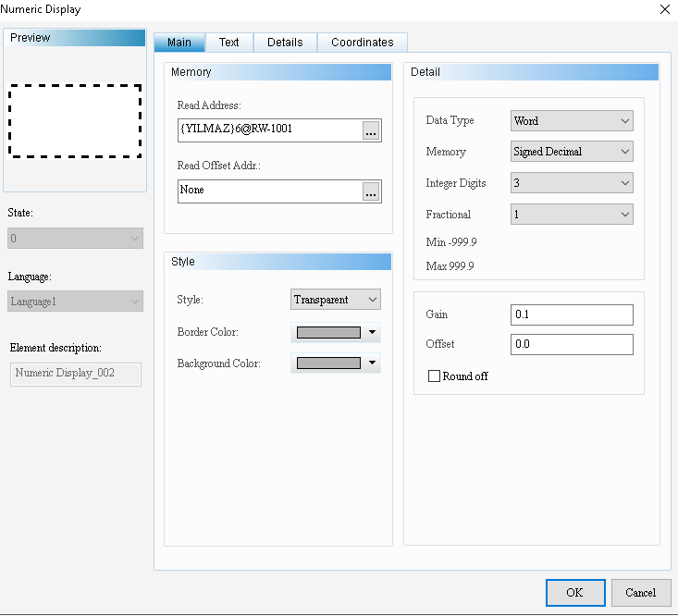Expand the Border Color picker arrow

pyautogui.click(x=372, y=332)
